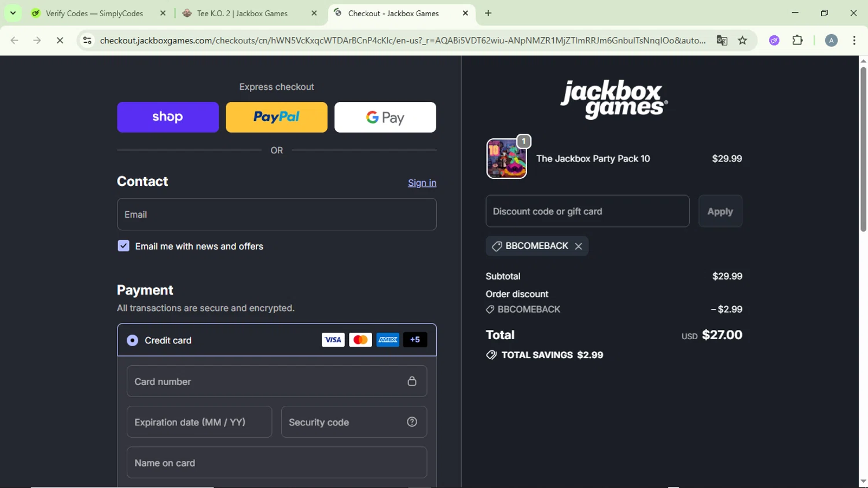Focus the Name on card field

tap(277, 463)
